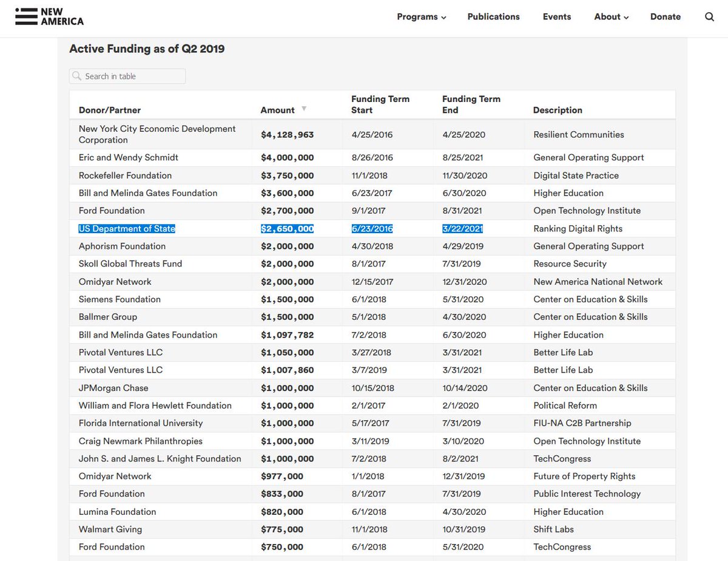Open the Events page

(557, 17)
